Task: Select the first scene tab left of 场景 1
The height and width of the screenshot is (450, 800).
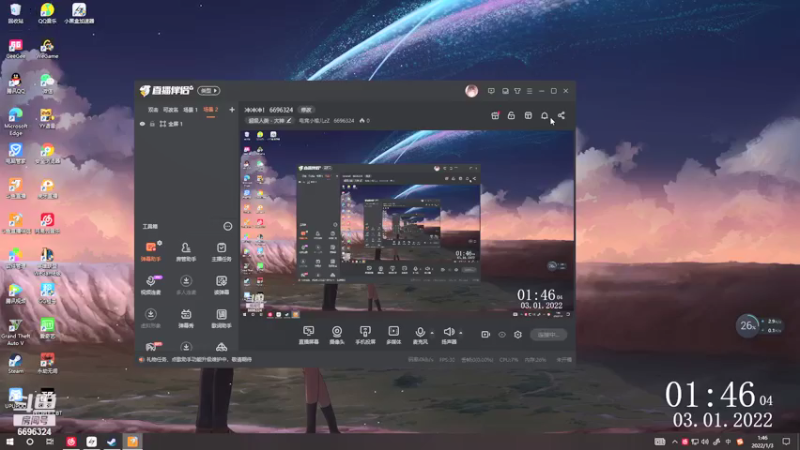Action: click(x=153, y=110)
